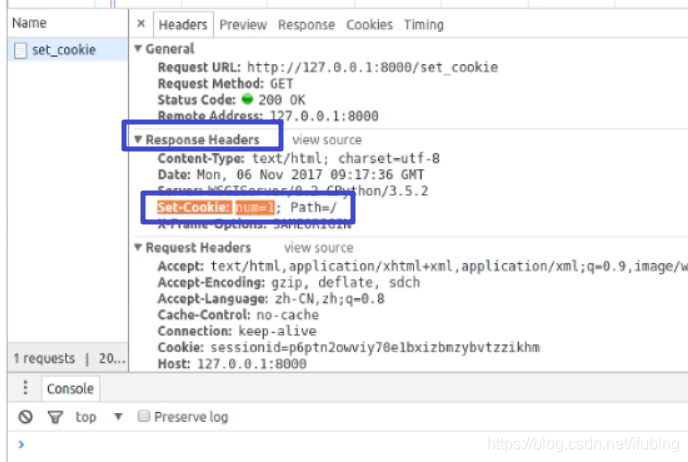This screenshot has height=462, width=688.
Task: Select the Accept-Language zh-CN value
Action: (330, 298)
